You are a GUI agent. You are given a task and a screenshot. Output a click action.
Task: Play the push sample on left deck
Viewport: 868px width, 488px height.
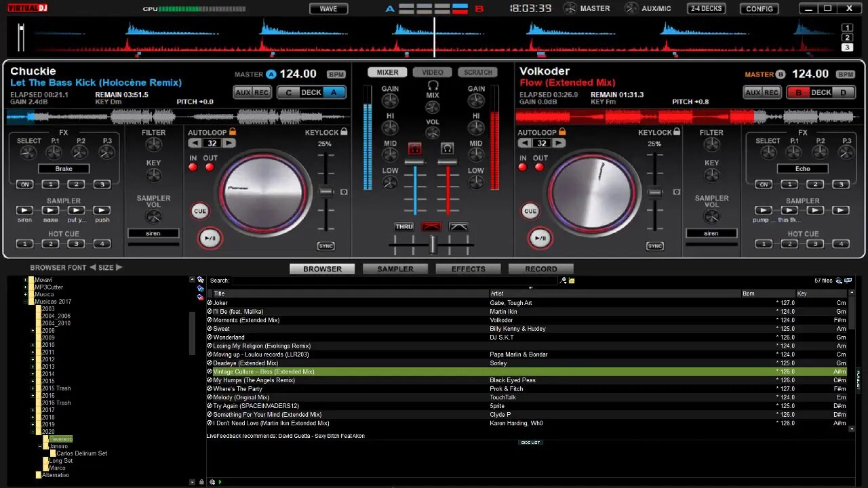click(102, 211)
